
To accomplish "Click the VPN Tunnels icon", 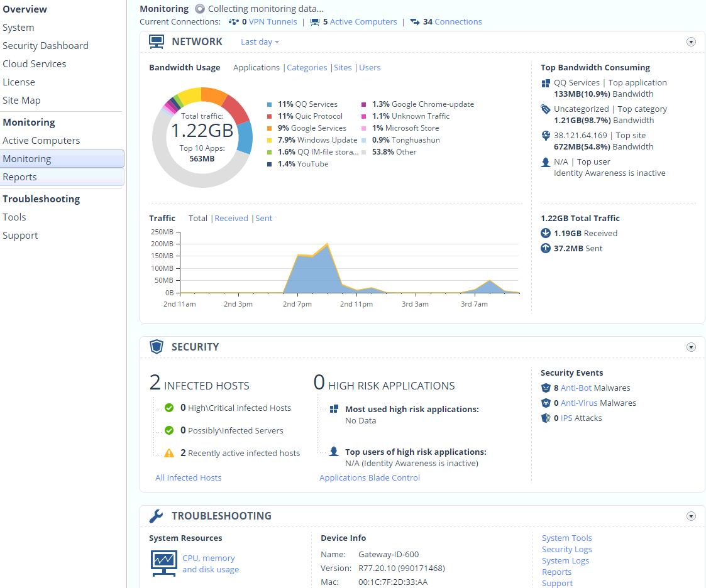I will [x=234, y=21].
